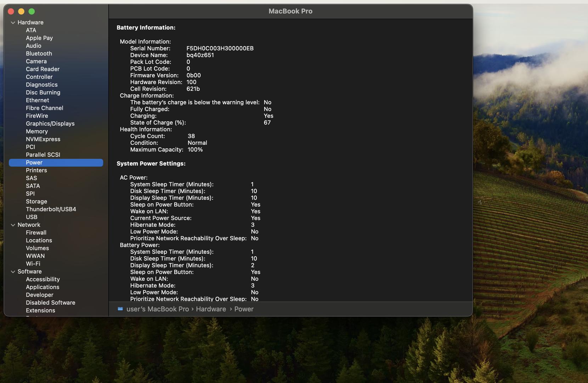Select PCI in the sidebar
This screenshot has width=588, height=383.
(x=30, y=147)
